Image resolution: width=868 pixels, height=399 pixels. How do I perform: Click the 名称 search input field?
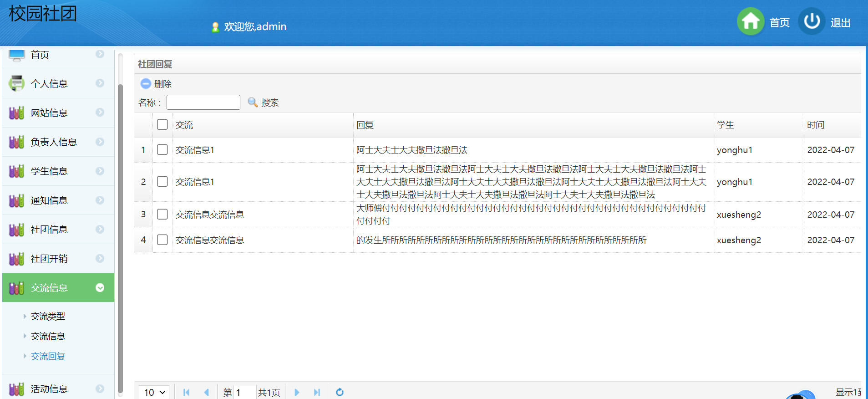[x=203, y=102]
